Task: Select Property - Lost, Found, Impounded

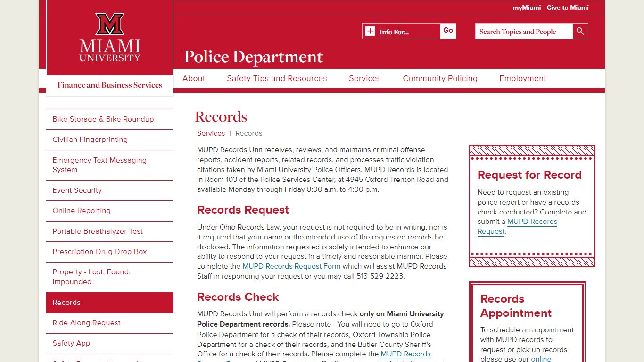Action: point(110,277)
